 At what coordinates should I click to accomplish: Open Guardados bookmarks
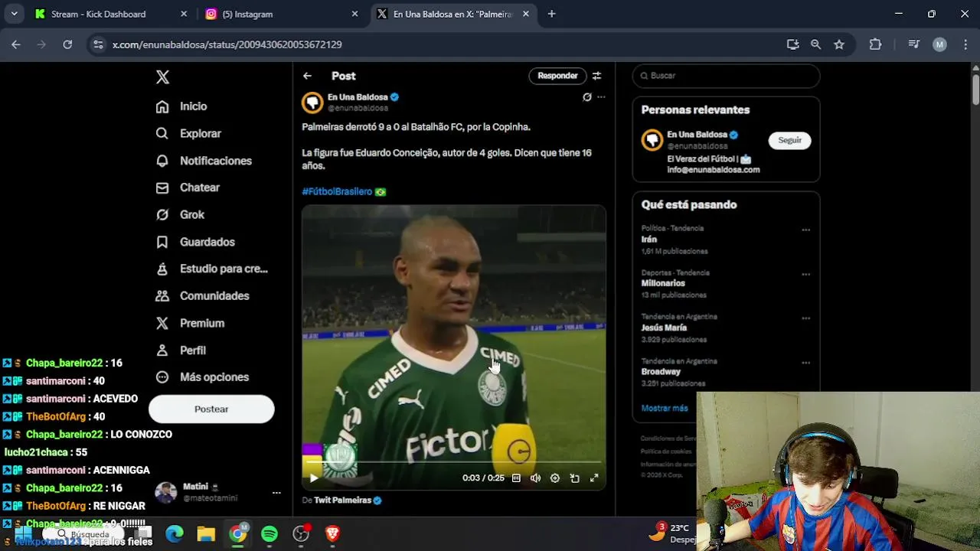195,242
